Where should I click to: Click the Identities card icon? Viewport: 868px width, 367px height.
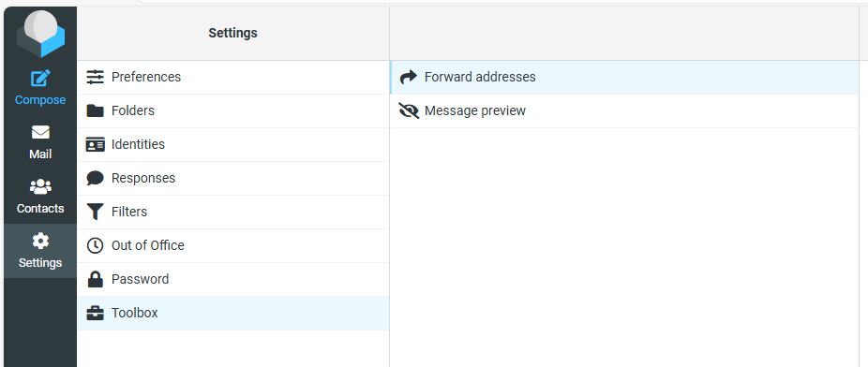point(96,144)
